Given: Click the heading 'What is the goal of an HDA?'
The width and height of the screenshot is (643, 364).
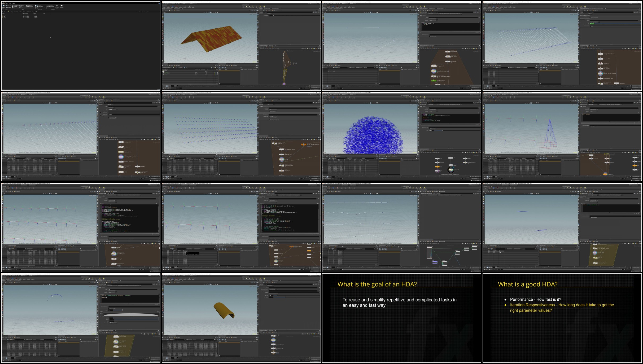Looking at the screenshot, I should coord(377,284).
